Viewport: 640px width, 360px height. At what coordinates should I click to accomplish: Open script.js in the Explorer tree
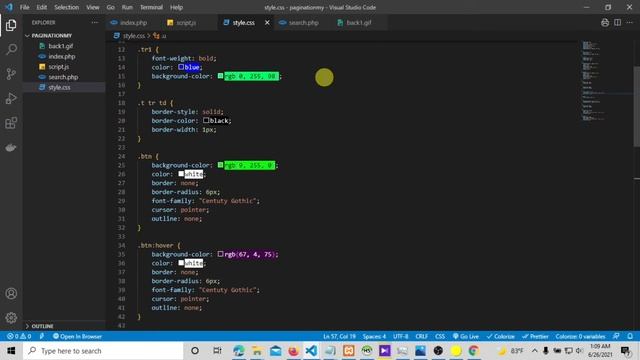pos(59,67)
